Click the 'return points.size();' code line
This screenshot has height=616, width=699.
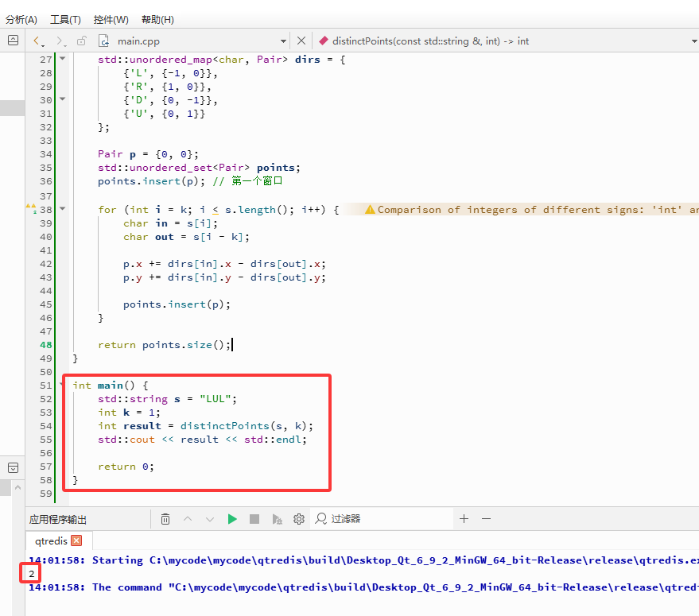tap(165, 345)
